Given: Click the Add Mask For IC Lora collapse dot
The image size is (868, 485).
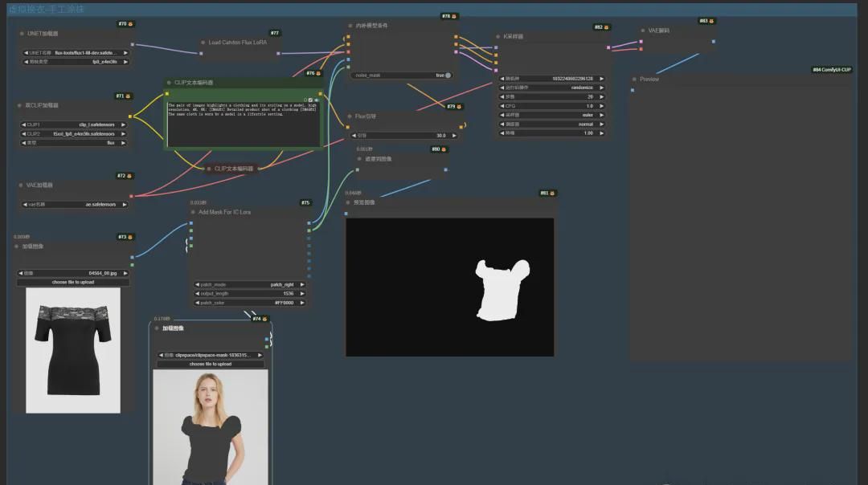Looking at the screenshot, I should (x=193, y=212).
